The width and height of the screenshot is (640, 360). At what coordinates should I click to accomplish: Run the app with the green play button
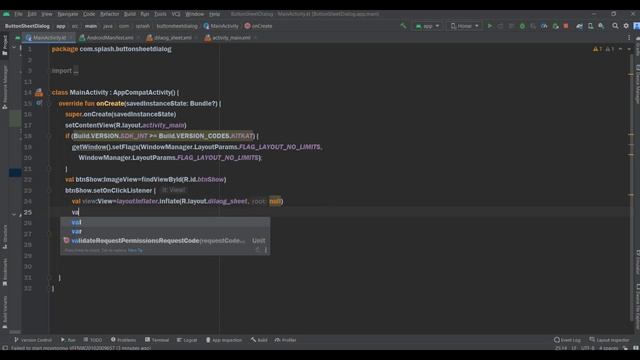[490, 26]
